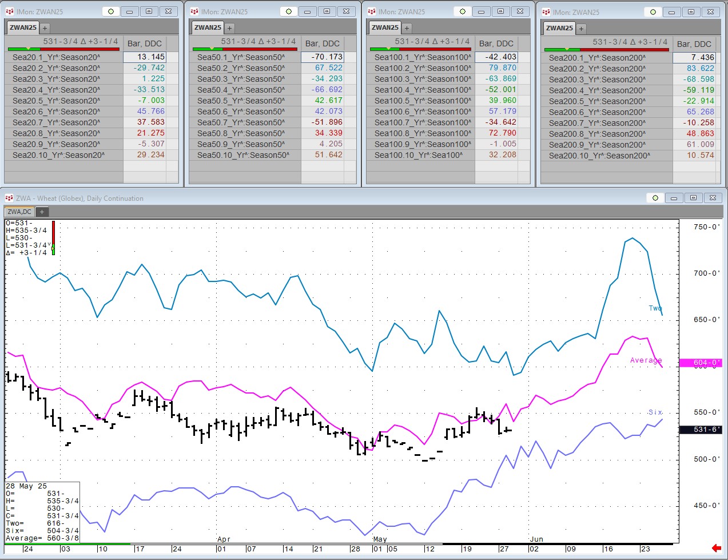Select the ZWA,DC chart tab

pyautogui.click(x=19, y=212)
